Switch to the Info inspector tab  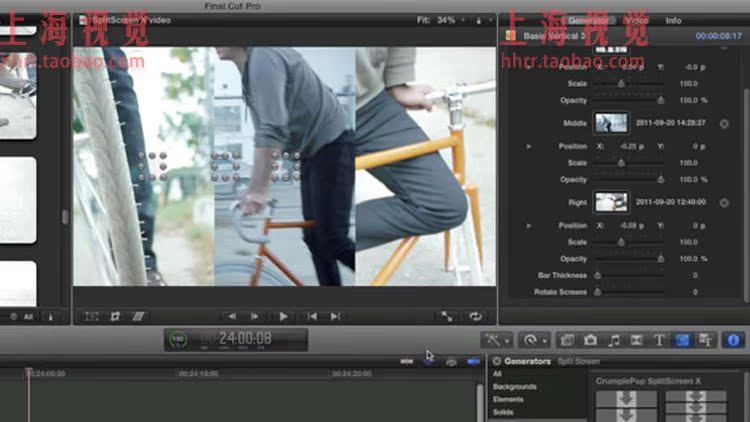click(673, 21)
